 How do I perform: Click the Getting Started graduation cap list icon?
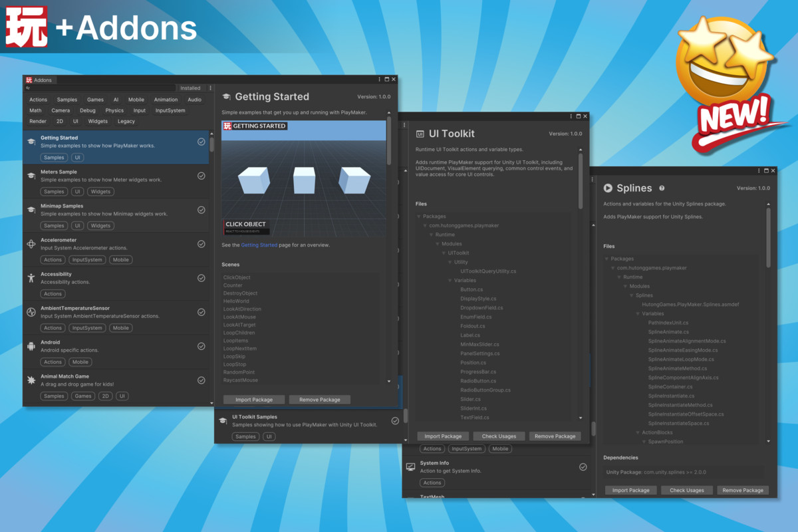(x=31, y=142)
